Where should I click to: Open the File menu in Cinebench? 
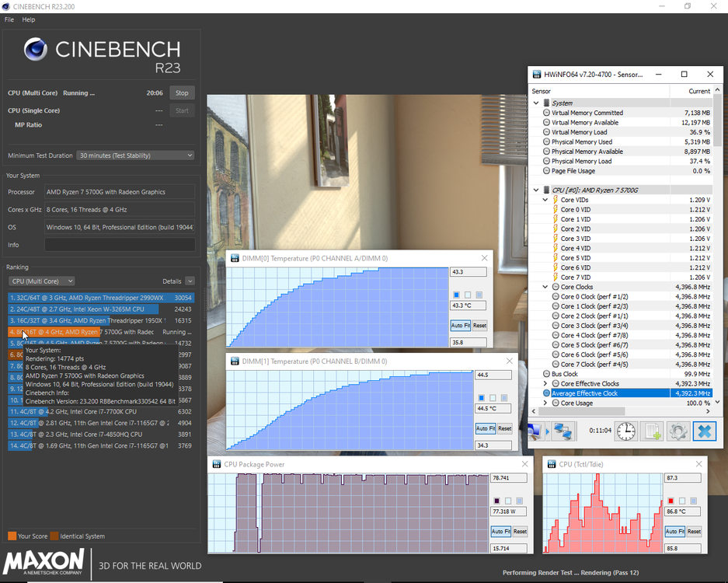tap(9, 19)
